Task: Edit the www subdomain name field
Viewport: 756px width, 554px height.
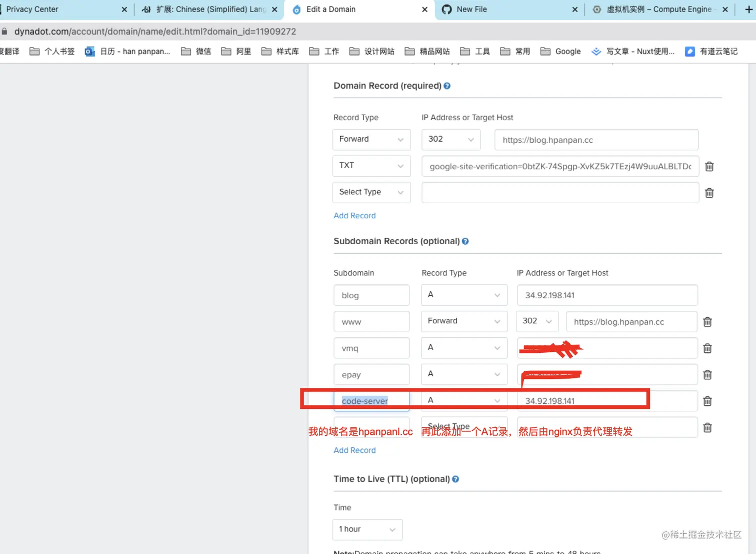Action: [371, 322]
